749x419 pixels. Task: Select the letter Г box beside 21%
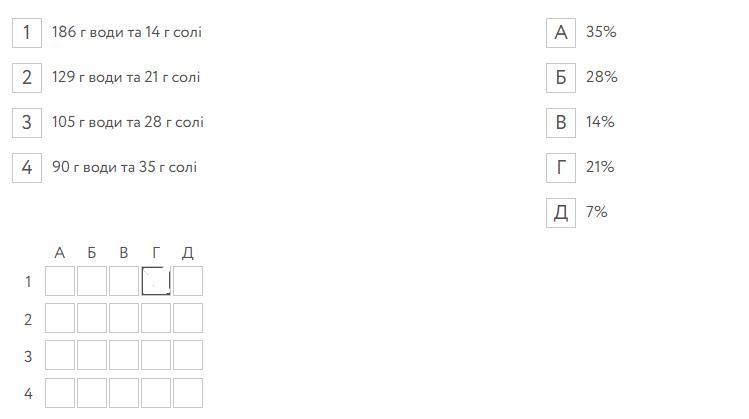tap(561, 167)
